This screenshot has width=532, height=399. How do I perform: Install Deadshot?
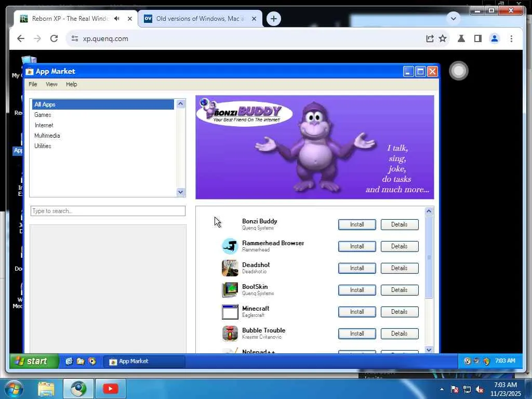[x=357, y=268]
